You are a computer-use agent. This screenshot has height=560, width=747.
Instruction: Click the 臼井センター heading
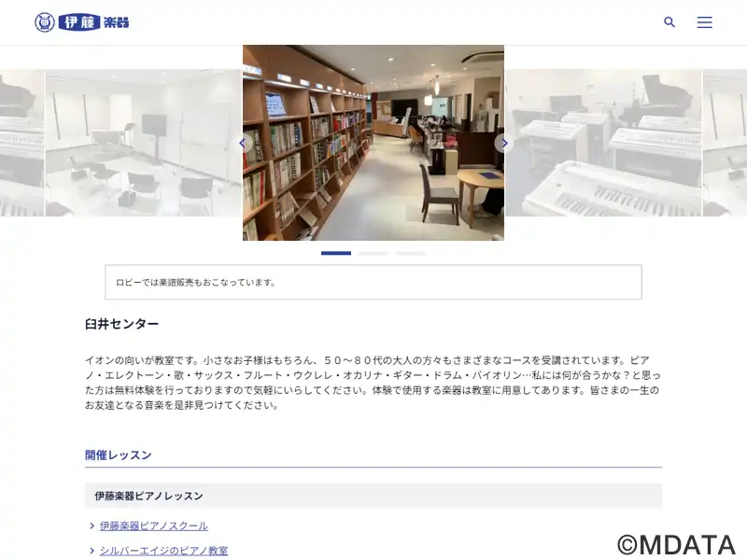121,324
